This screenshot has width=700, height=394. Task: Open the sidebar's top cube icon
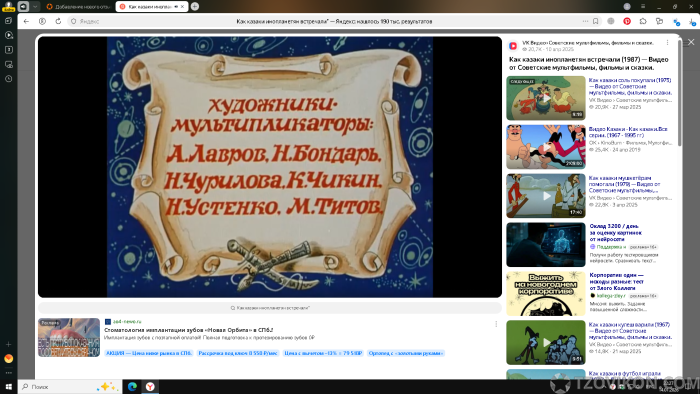[x=8, y=21]
